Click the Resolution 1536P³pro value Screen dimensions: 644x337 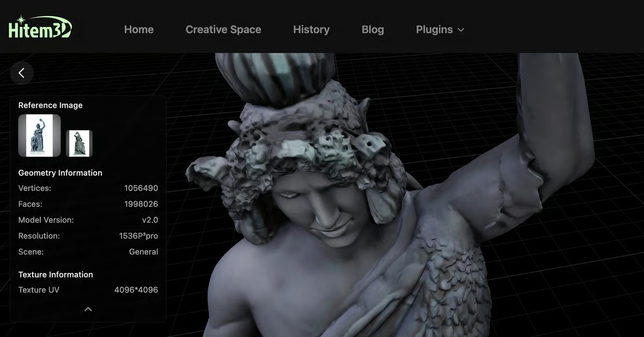pyautogui.click(x=138, y=236)
